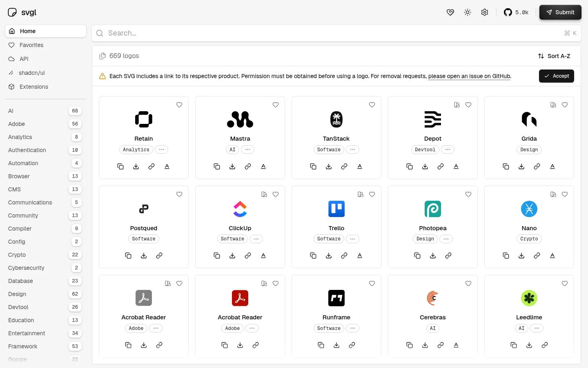
Task: Download the Mastra logo
Action: click(x=232, y=166)
